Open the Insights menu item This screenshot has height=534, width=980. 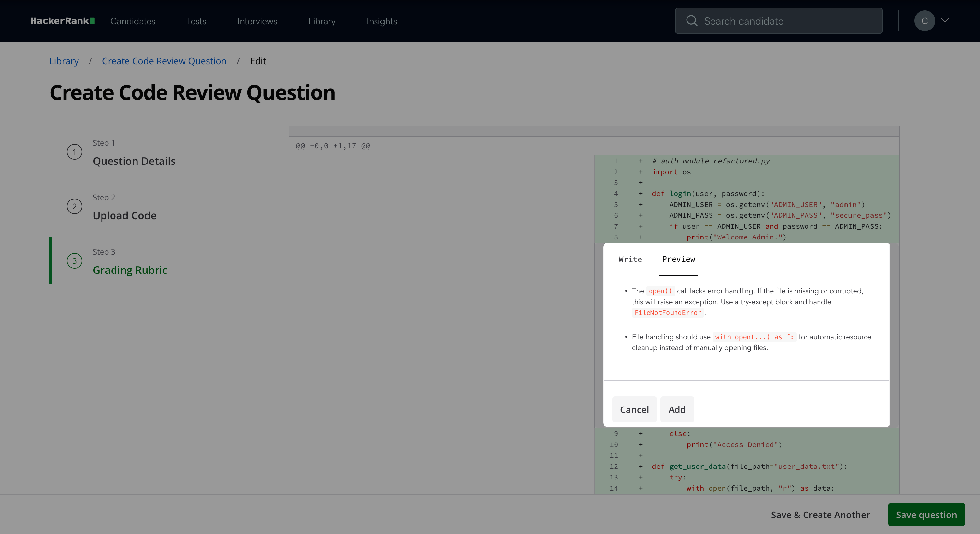(x=382, y=21)
